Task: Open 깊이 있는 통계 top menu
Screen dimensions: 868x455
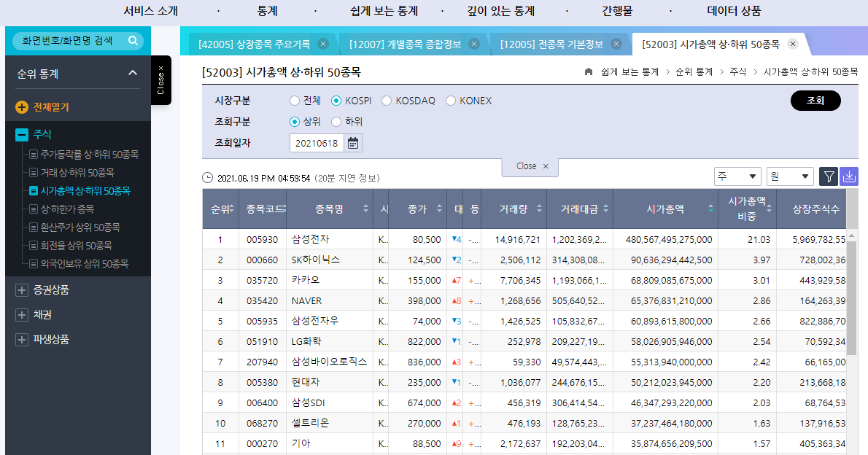Action: 501,11
